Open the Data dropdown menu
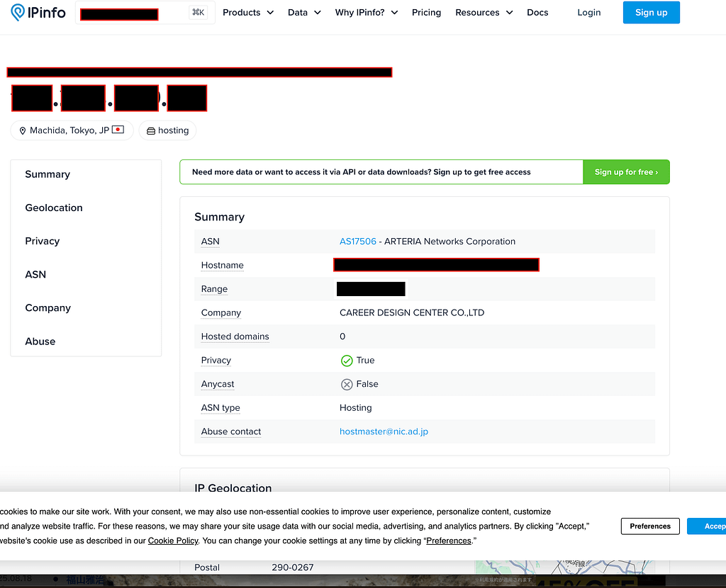726x588 pixels. 304,13
